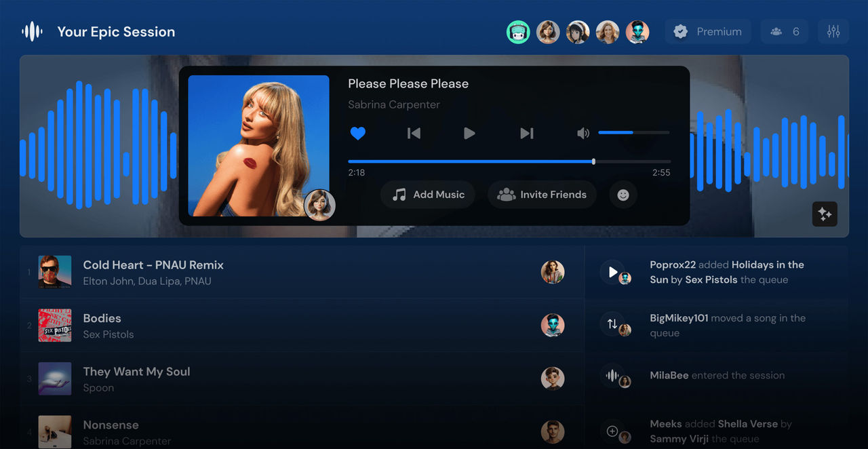This screenshot has height=449, width=868.
Task: Toggle the heart to unlike Please Please Please
Action: (x=358, y=133)
